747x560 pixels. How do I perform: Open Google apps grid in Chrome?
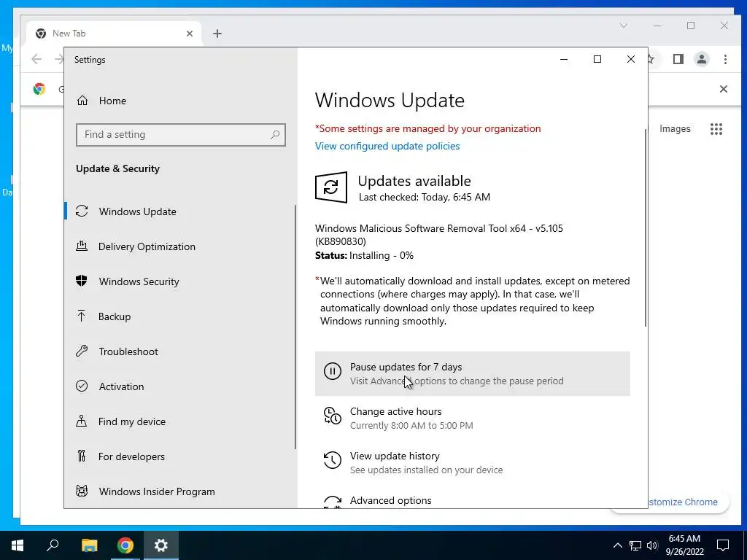click(716, 129)
